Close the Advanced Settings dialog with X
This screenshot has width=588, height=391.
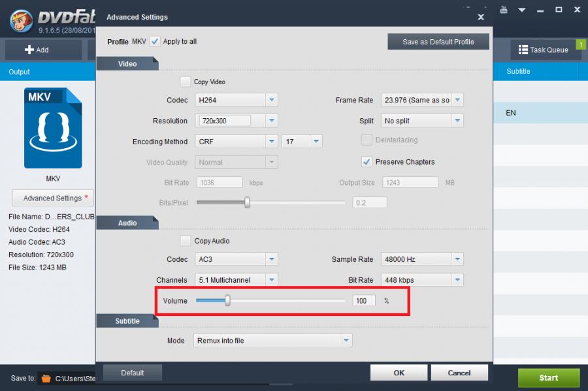click(481, 17)
